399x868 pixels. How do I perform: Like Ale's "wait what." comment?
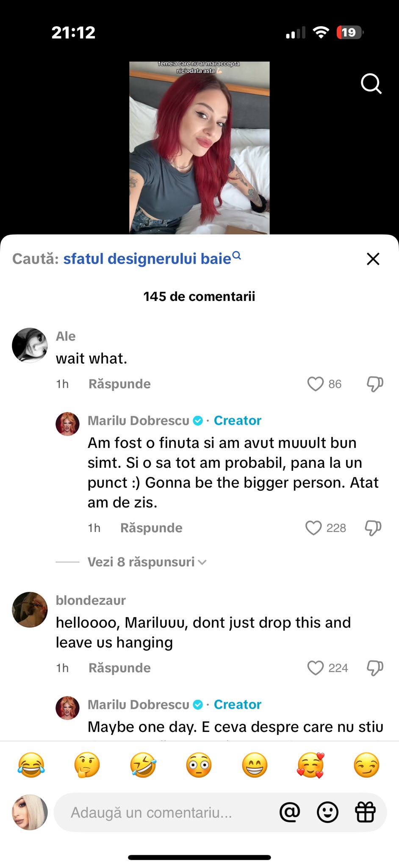pos(316,384)
